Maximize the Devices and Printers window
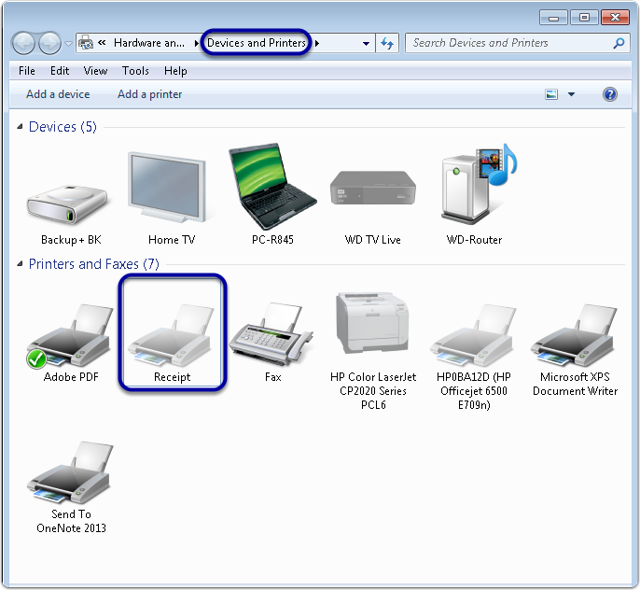Viewport: 640px width, 590px height. click(584, 18)
